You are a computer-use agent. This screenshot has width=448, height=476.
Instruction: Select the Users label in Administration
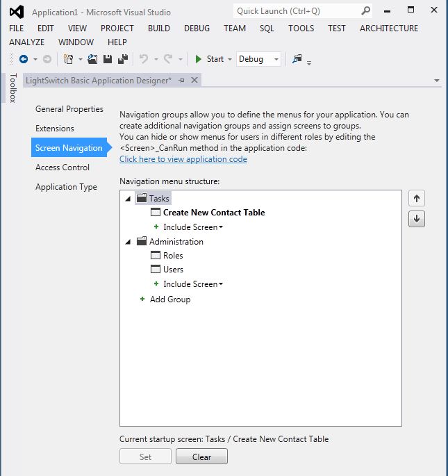pyautogui.click(x=174, y=269)
